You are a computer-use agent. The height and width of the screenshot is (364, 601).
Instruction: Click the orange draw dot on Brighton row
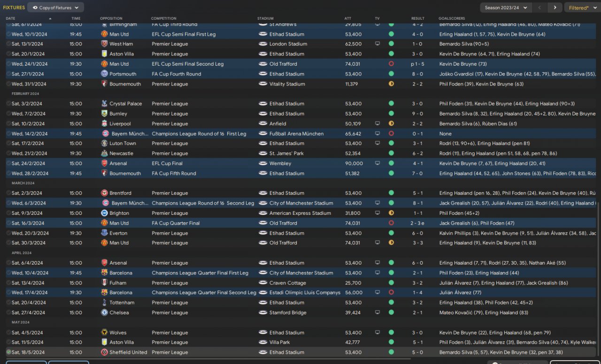tap(391, 213)
